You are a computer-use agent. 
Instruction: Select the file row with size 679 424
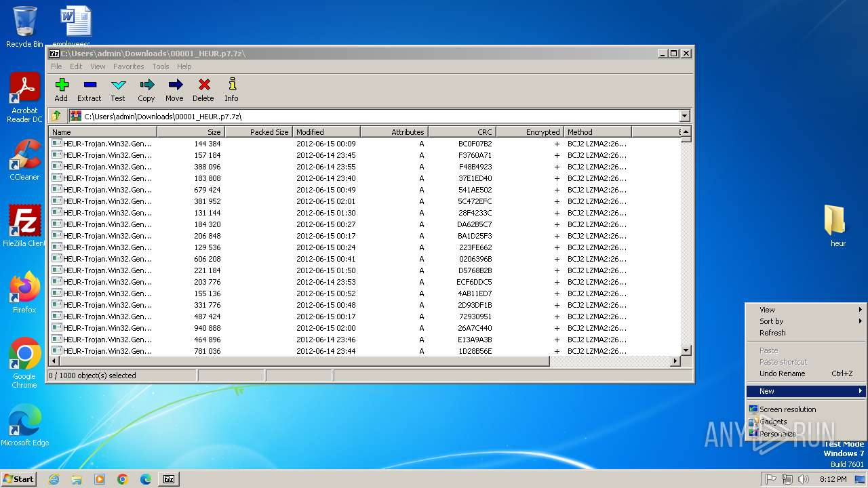[x=365, y=190]
